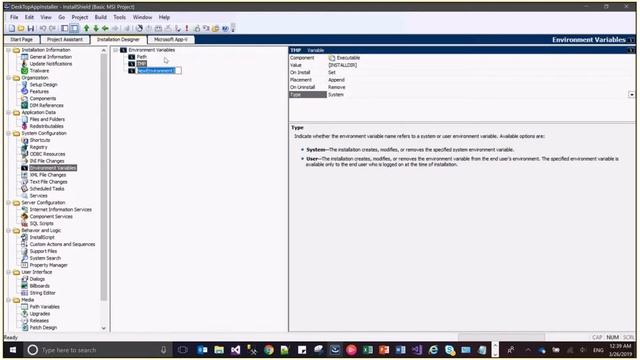Collapse the Installation Information folder
640x360 pixels.
pos(9,50)
